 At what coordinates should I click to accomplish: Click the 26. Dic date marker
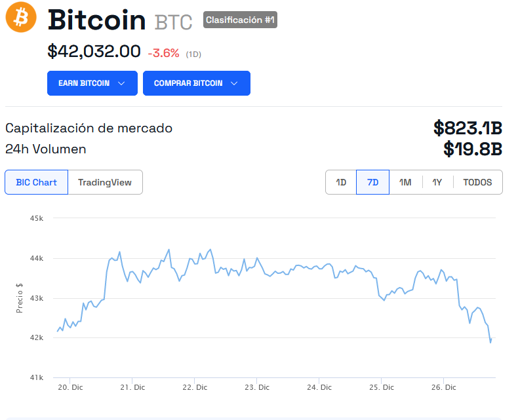click(444, 387)
